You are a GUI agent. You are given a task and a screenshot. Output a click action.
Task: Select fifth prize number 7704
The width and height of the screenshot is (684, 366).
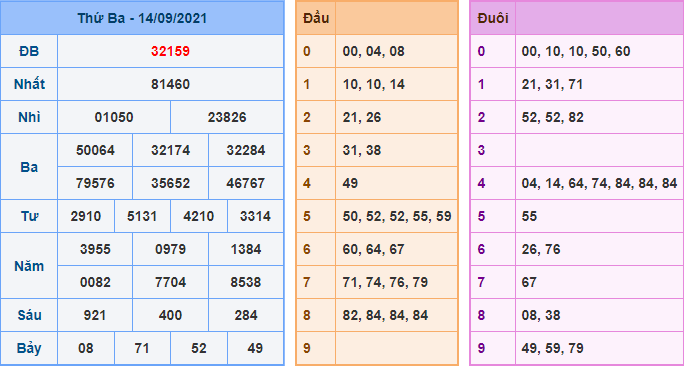(x=171, y=283)
